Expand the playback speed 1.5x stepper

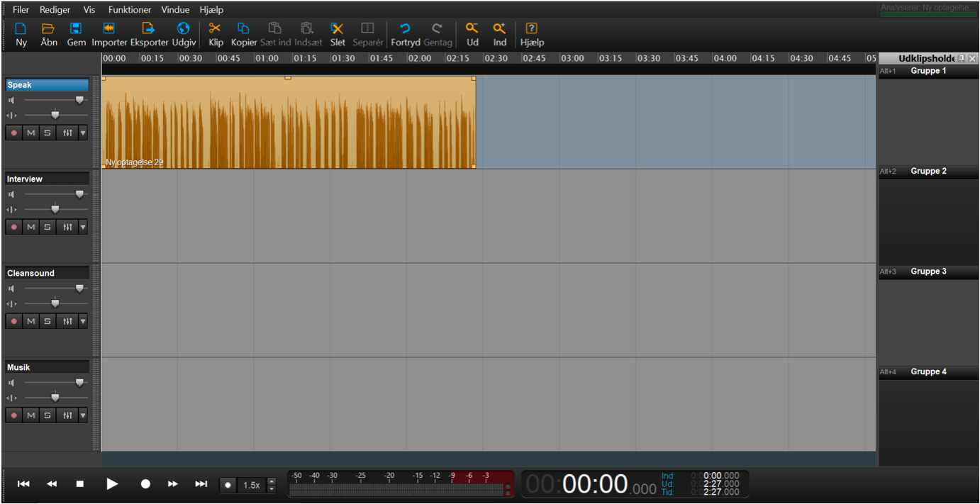tap(271, 485)
